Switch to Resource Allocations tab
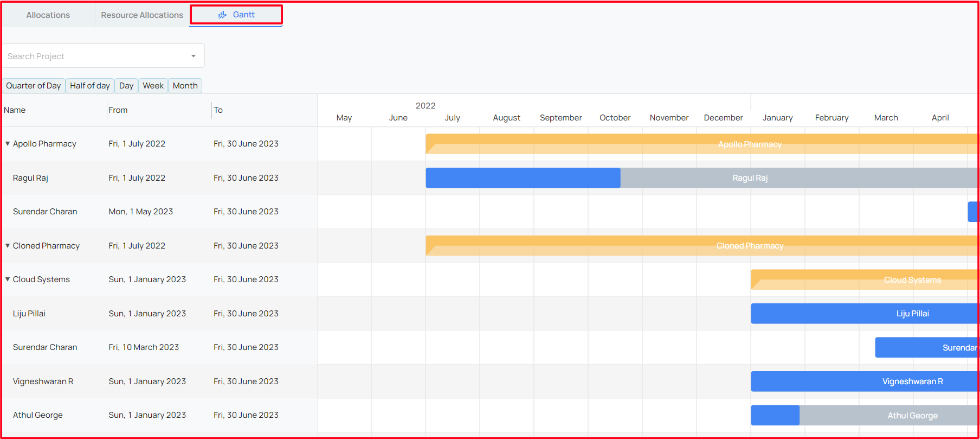 tap(142, 15)
